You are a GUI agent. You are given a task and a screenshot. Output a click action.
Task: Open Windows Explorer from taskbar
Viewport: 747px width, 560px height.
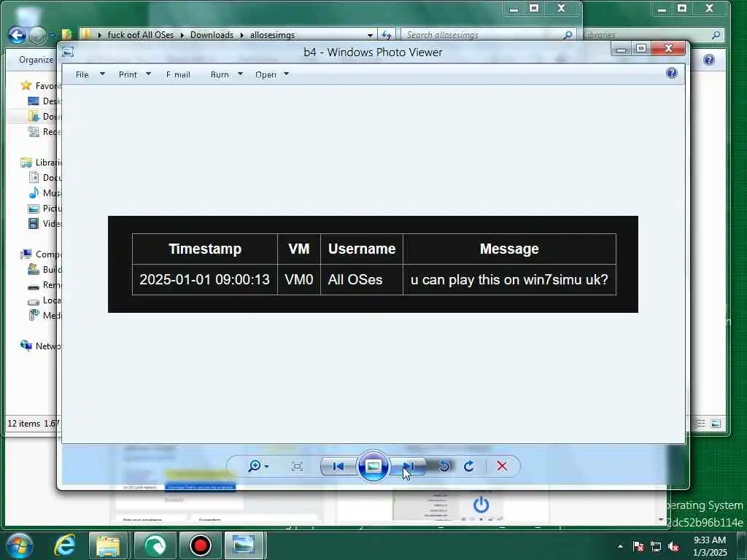point(108,545)
